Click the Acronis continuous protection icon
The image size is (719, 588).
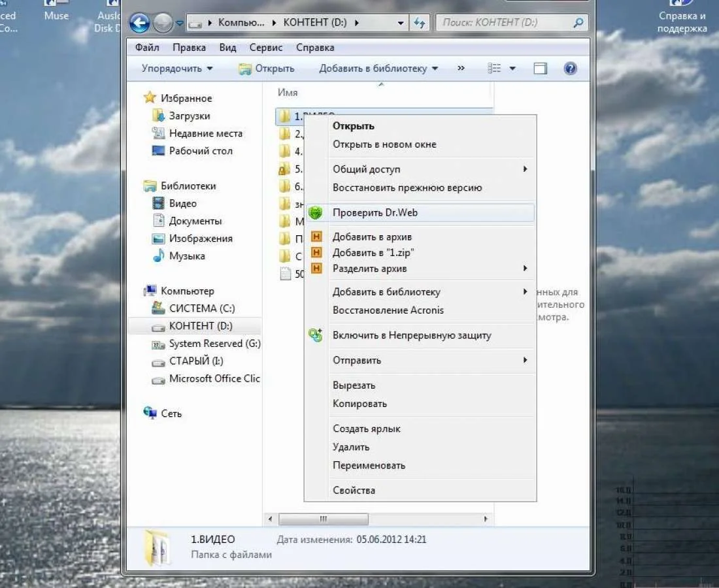(316, 335)
